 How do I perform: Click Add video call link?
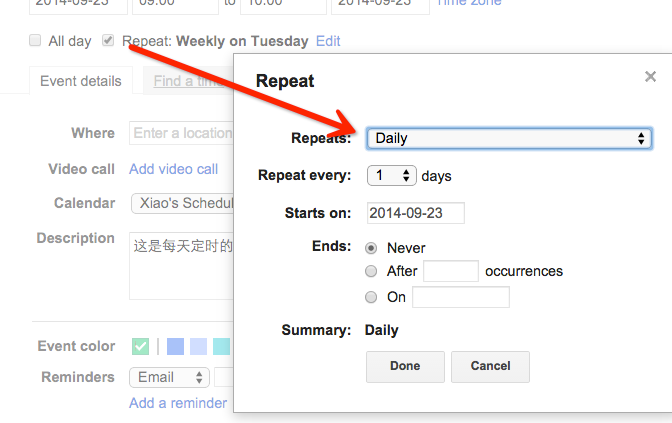point(173,169)
